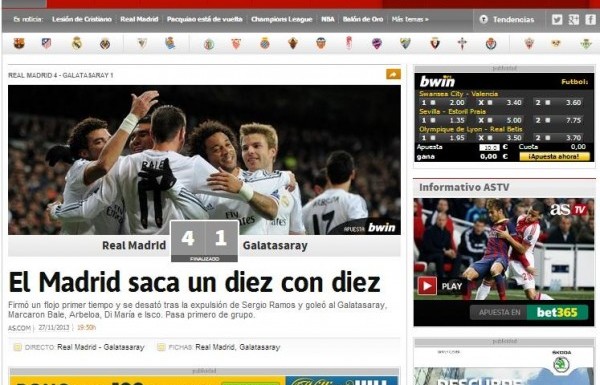The width and height of the screenshot is (600, 385).
Task: Open NBA topic in nav bar
Action: click(328, 19)
